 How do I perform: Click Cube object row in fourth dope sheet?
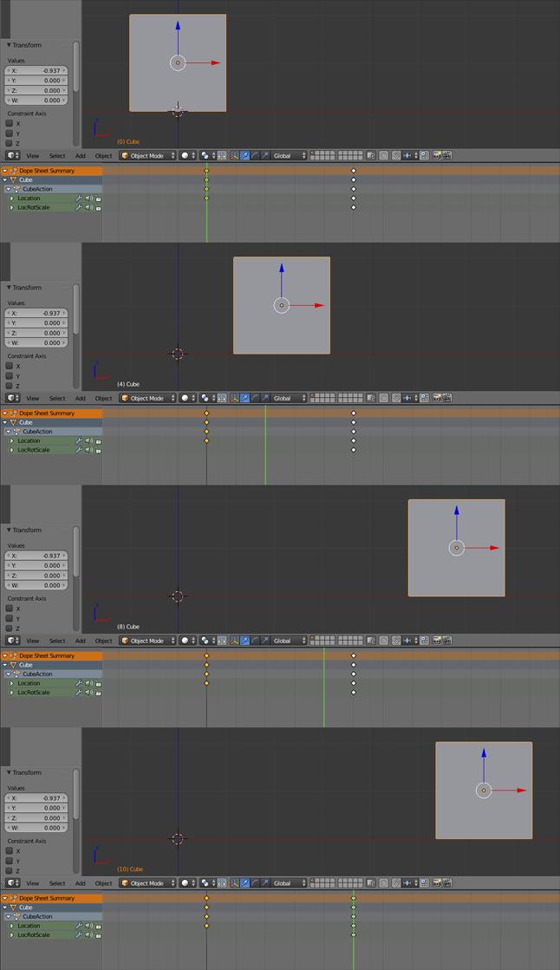click(x=51, y=908)
